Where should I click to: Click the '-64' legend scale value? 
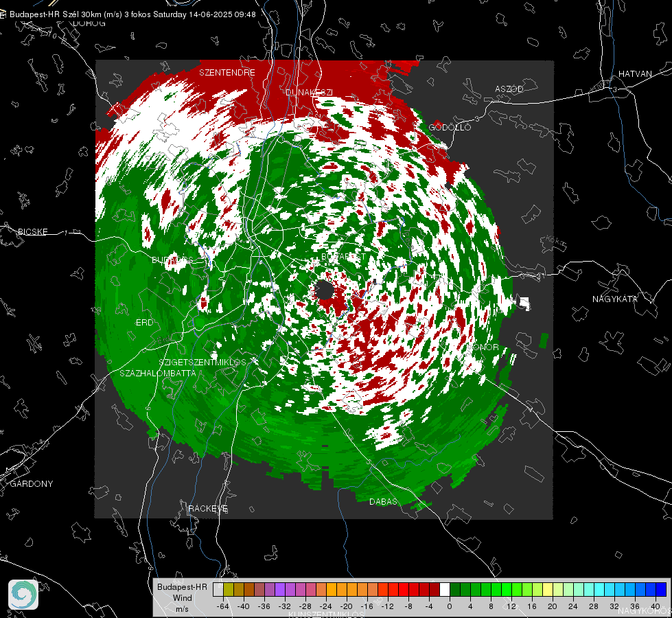[x=223, y=606]
